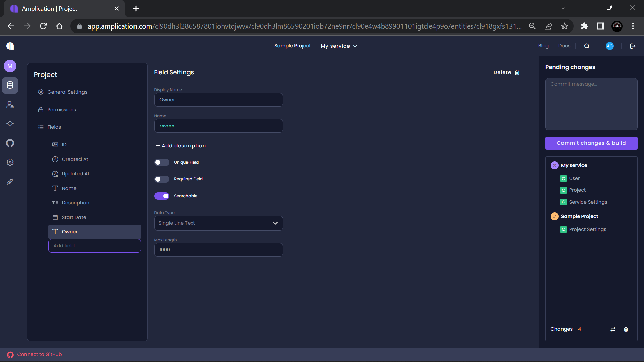Click the search icon in the top bar

point(587,46)
